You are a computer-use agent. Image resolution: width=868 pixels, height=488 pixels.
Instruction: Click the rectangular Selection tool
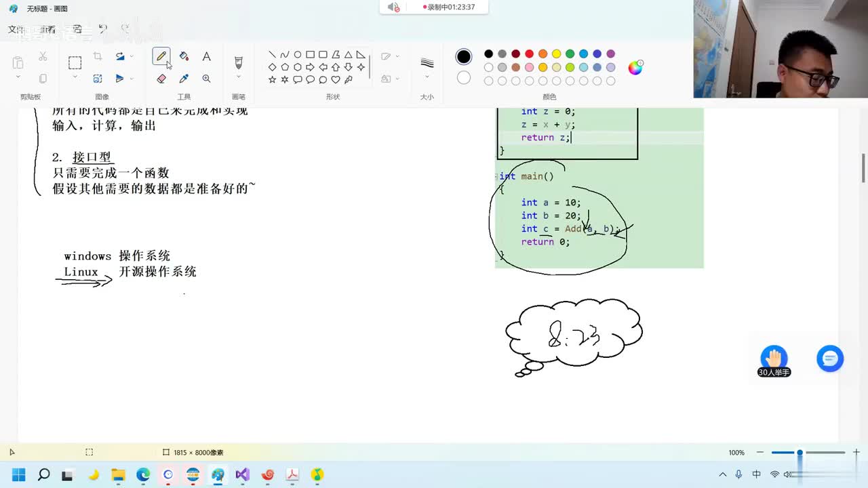pos(75,63)
